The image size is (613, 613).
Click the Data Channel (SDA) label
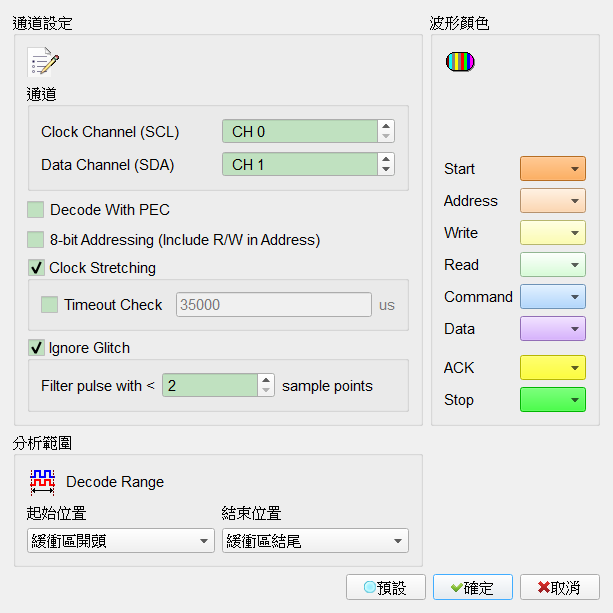[x=108, y=165]
